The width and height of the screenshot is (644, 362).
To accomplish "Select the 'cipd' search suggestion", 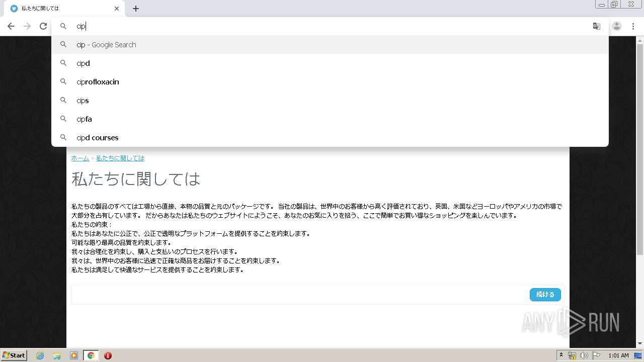I will point(330,63).
